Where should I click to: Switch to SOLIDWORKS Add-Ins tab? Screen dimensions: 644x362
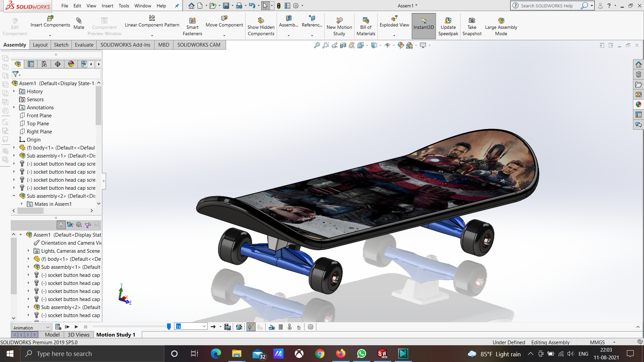coord(125,45)
